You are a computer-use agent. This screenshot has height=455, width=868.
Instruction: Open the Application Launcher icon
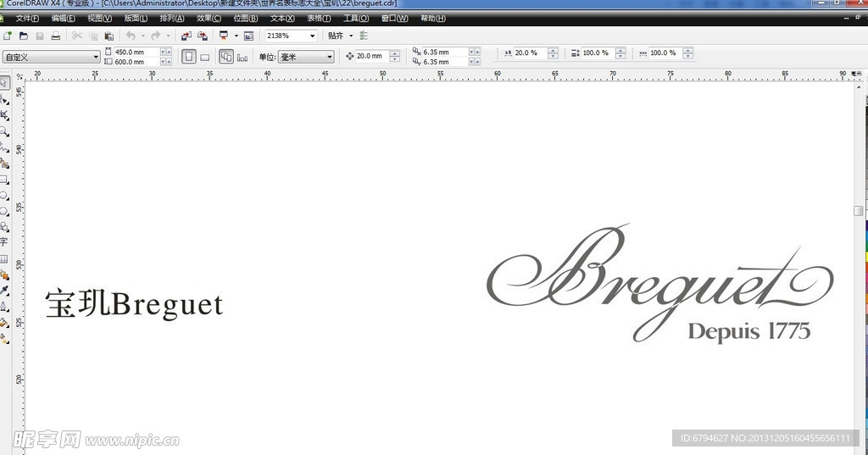click(x=224, y=36)
